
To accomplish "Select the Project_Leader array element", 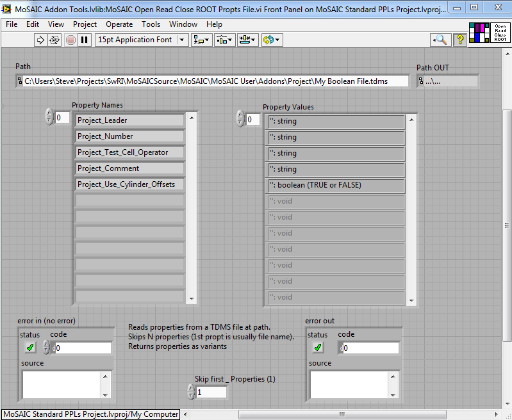I will tap(129, 120).
